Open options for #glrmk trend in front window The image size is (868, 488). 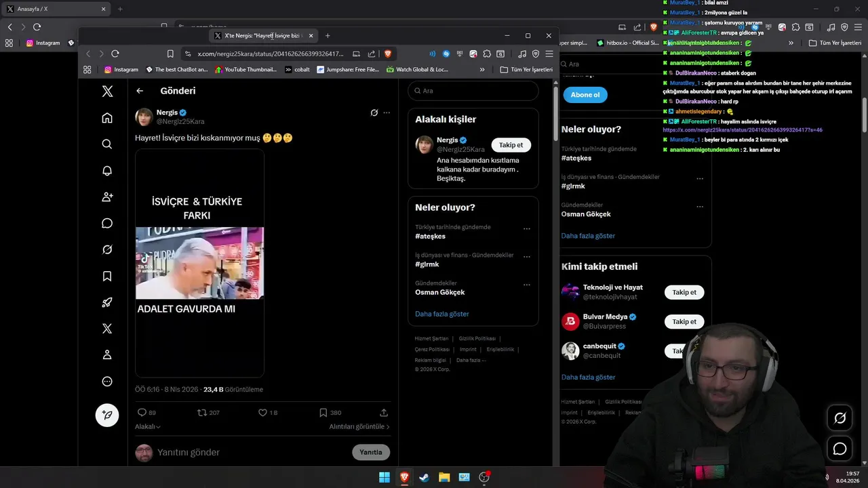point(527,257)
